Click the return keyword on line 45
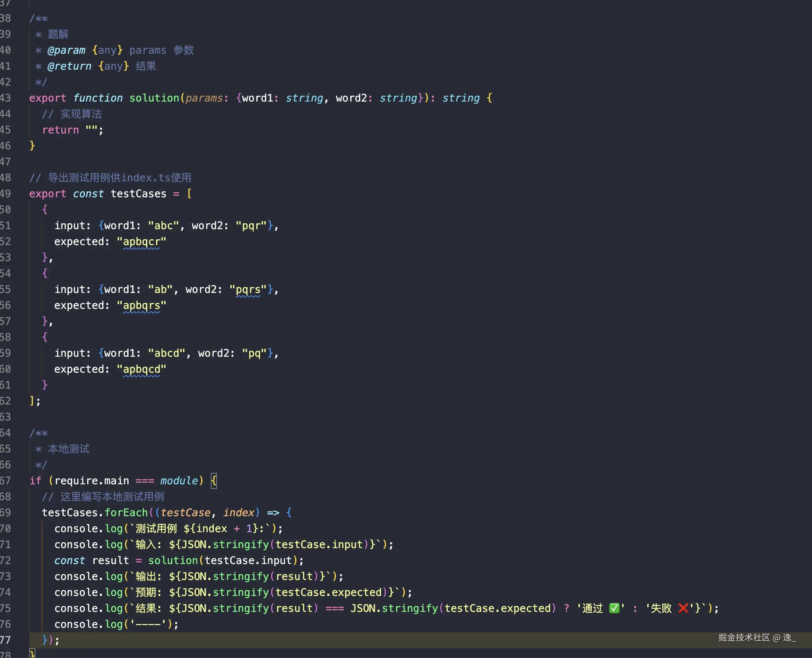 [x=60, y=130]
